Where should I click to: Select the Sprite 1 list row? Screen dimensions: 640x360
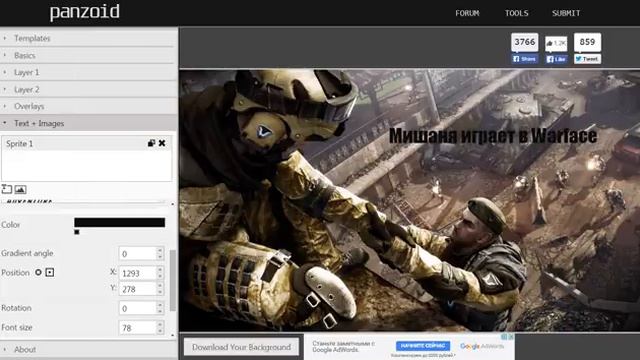[x=87, y=143]
